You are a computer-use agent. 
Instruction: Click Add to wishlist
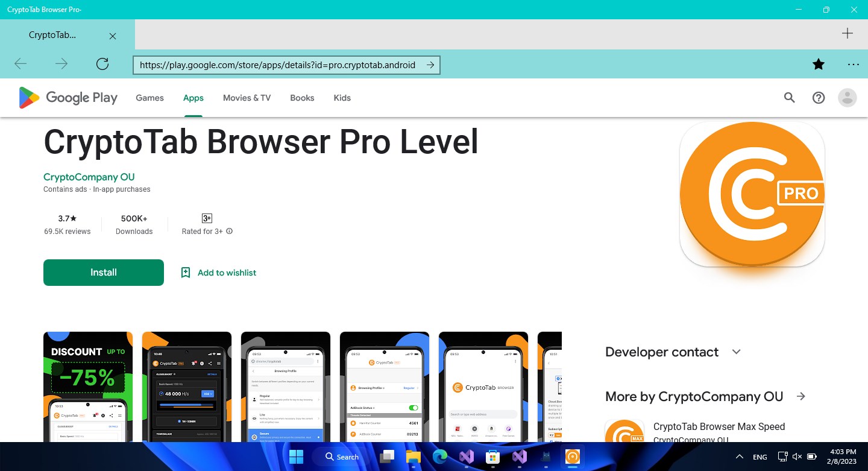click(227, 273)
